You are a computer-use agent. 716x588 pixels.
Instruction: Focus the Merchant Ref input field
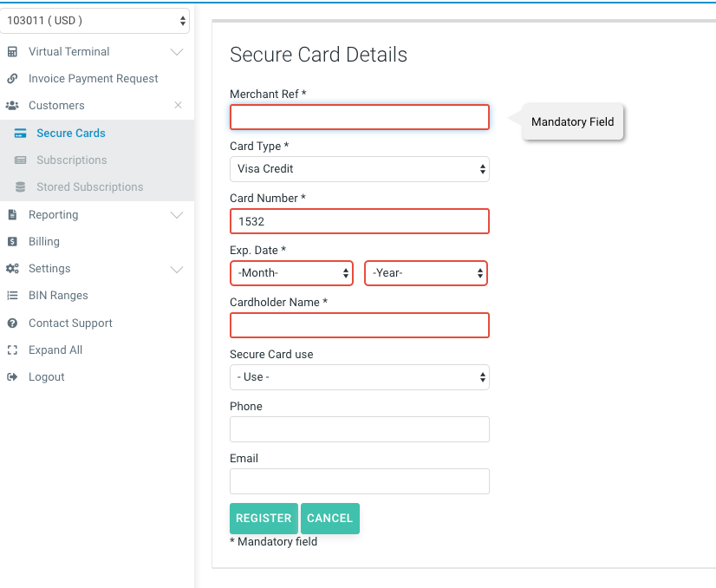pyautogui.click(x=359, y=117)
